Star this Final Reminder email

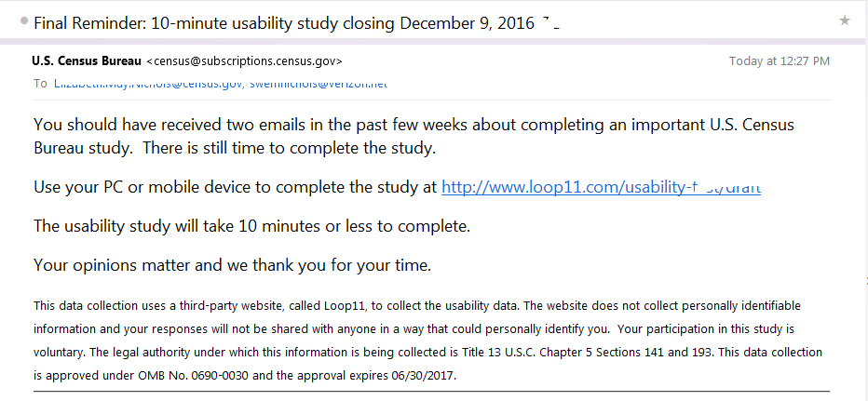point(844,20)
